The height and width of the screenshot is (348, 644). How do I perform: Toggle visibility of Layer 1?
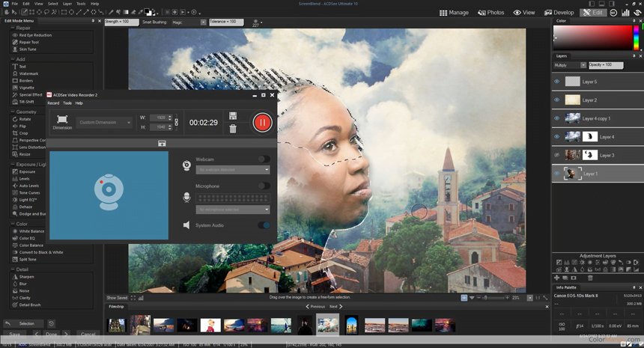click(x=557, y=174)
